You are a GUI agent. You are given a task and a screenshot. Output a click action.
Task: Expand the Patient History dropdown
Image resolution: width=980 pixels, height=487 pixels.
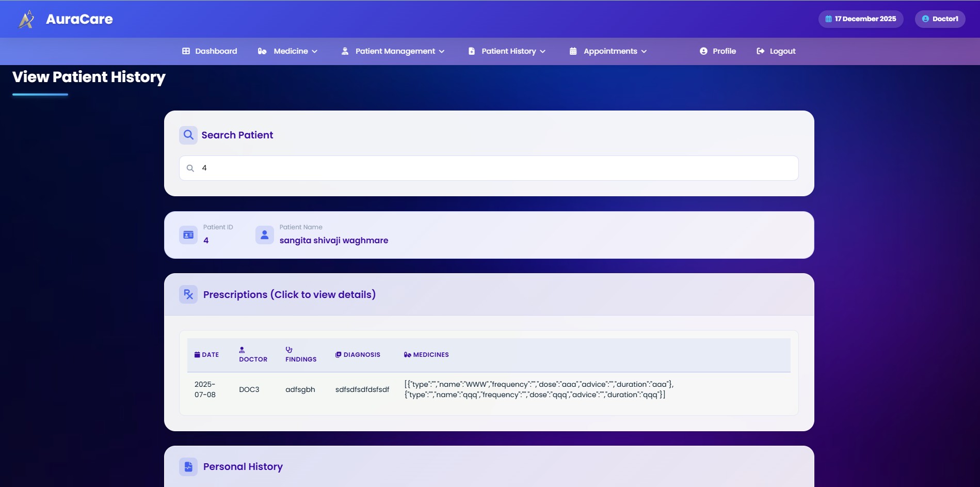(507, 51)
